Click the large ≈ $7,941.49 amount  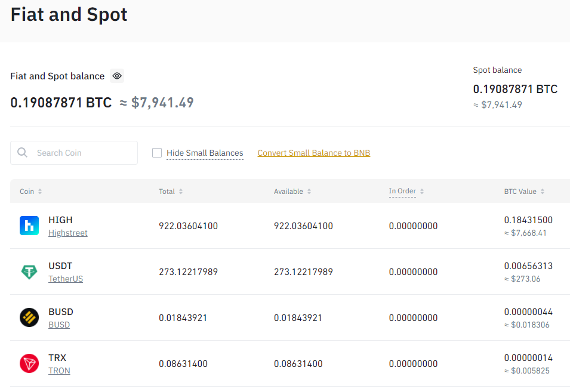coord(157,103)
